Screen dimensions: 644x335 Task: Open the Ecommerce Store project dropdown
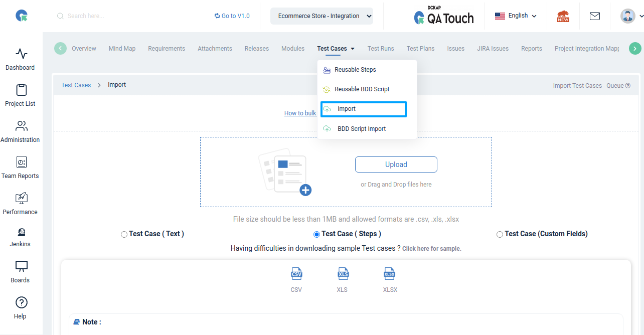pyautogui.click(x=321, y=16)
